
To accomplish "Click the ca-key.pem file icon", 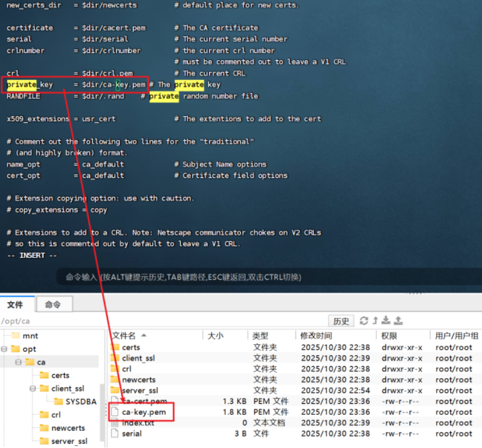I will click(x=114, y=412).
